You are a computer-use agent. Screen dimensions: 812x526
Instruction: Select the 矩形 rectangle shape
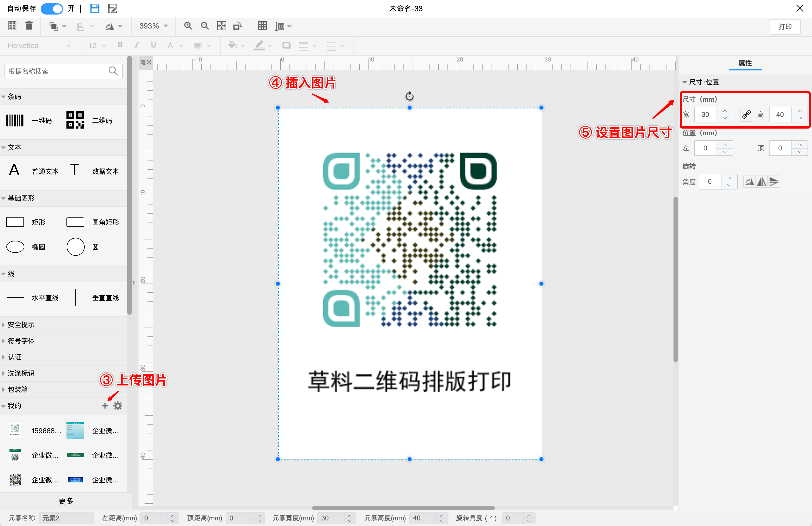tap(26, 222)
